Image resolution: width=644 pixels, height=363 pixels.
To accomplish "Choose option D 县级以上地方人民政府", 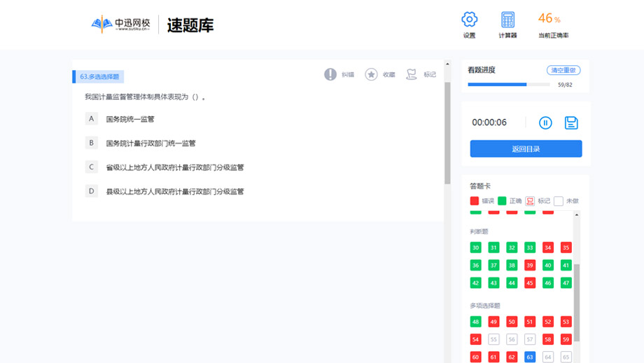I will [91, 191].
